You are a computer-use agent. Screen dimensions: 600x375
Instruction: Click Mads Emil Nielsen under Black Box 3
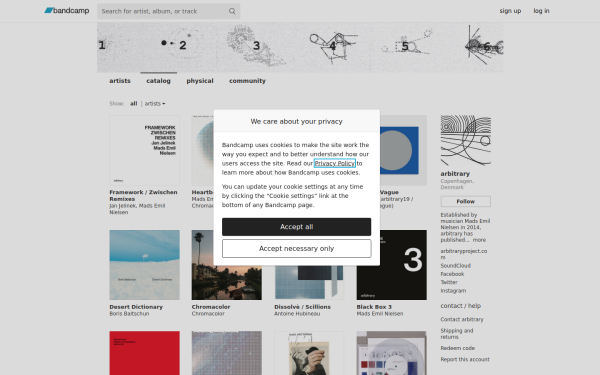click(380, 314)
